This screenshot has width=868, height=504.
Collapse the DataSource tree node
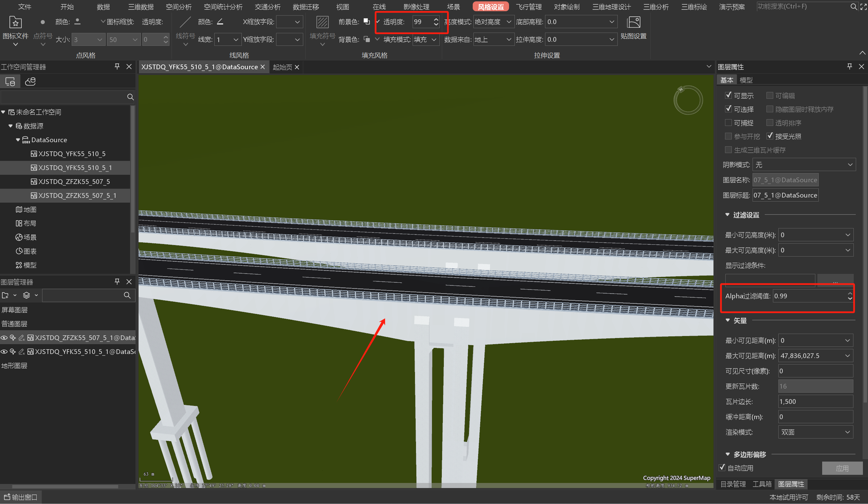[18, 140]
